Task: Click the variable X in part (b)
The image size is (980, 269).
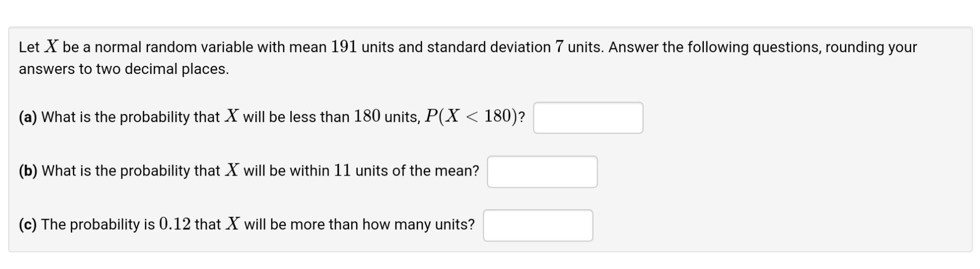Action: coord(232,170)
